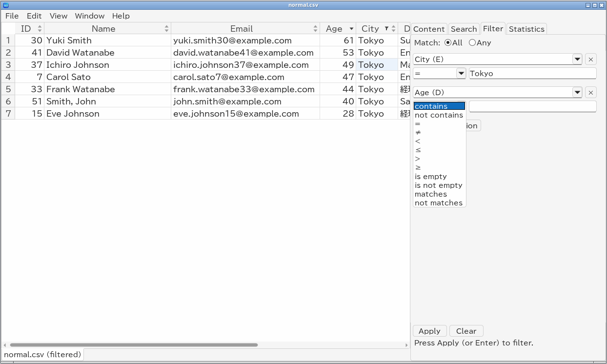
Task: Open the City (E) column dropdown
Action: 577,60
